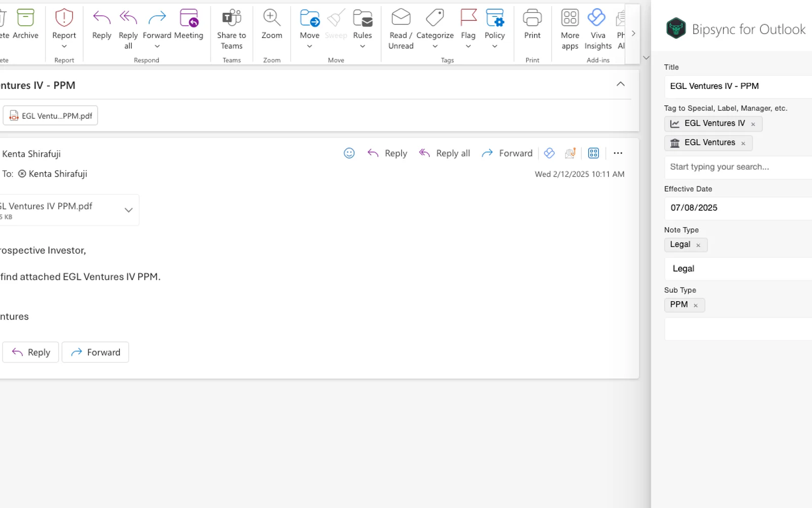Open the Rules icon
Image resolution: width=812 pixels, height=508 pixels.
point(362,18)
